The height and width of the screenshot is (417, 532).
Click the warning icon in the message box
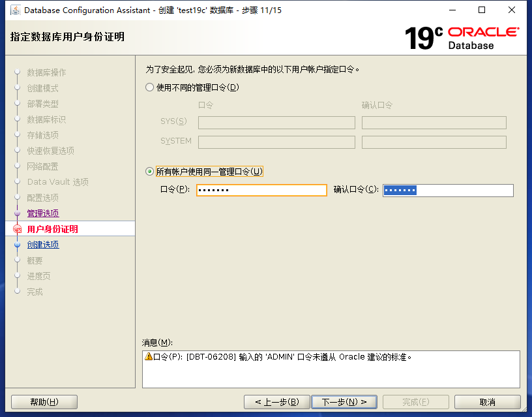click(x=148, y=356)
